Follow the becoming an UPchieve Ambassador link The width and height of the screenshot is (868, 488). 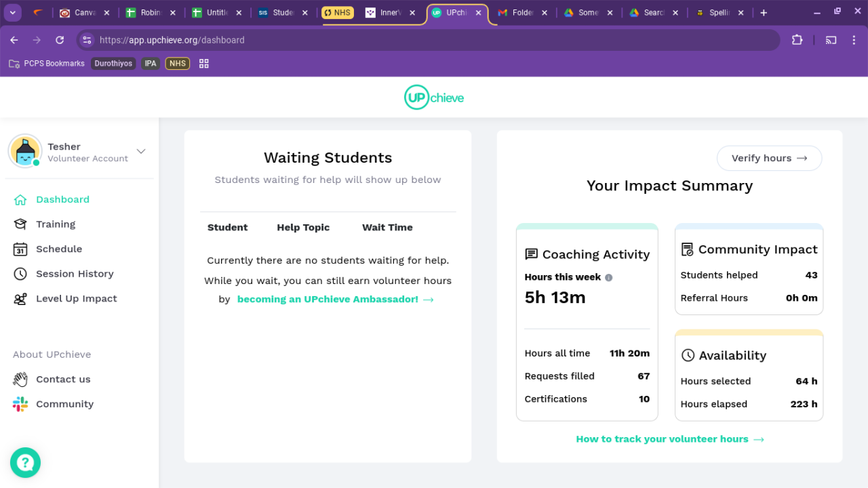335,300
